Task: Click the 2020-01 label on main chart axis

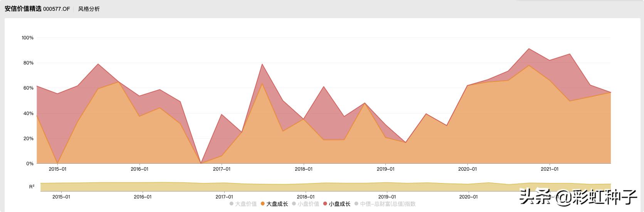Action: coord(467,169)
